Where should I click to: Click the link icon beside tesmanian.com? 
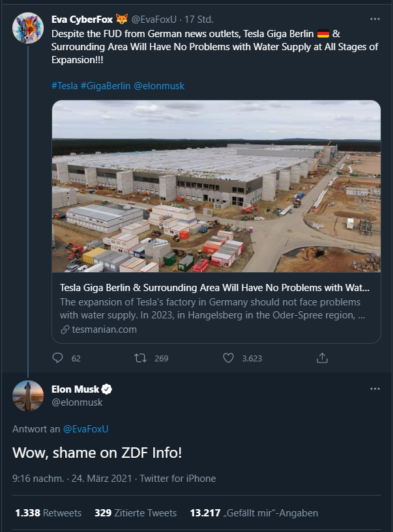65,329
